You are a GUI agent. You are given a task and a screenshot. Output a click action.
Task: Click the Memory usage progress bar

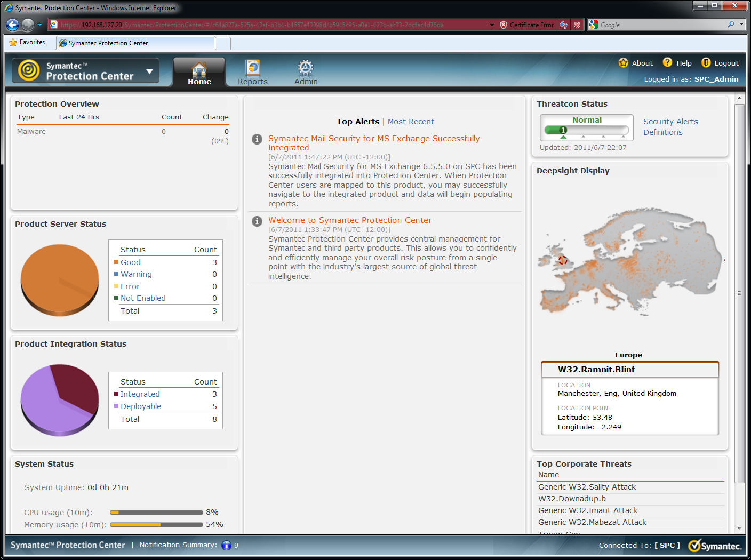(x=157, y=525)
